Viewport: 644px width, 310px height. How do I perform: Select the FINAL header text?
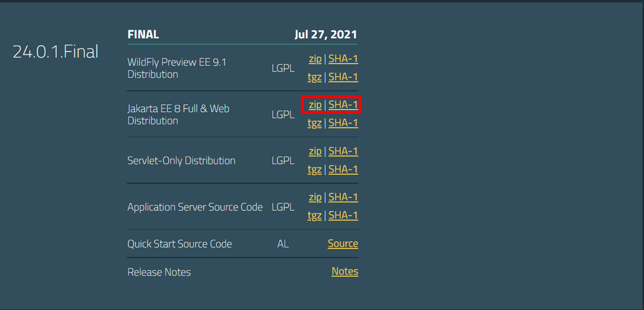pyautogui.click(x=143, y=35)
